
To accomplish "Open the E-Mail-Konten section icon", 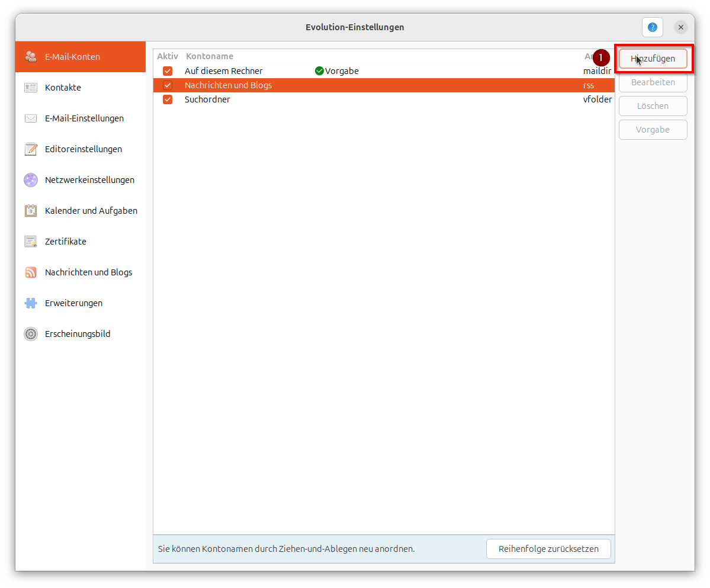I will (x=30, y=56).
